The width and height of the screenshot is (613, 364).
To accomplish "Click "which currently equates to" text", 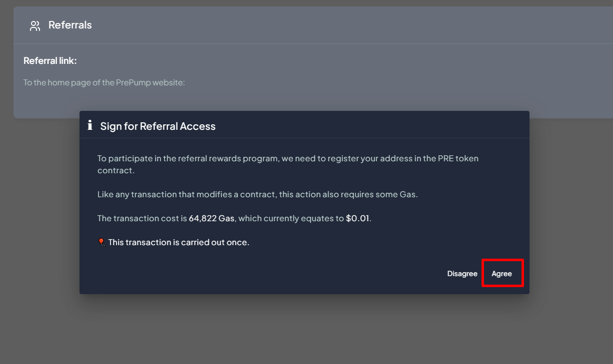I will 291,218.
